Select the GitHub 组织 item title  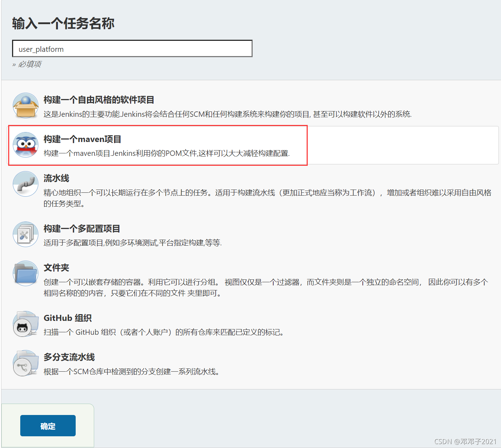[68, 318]
